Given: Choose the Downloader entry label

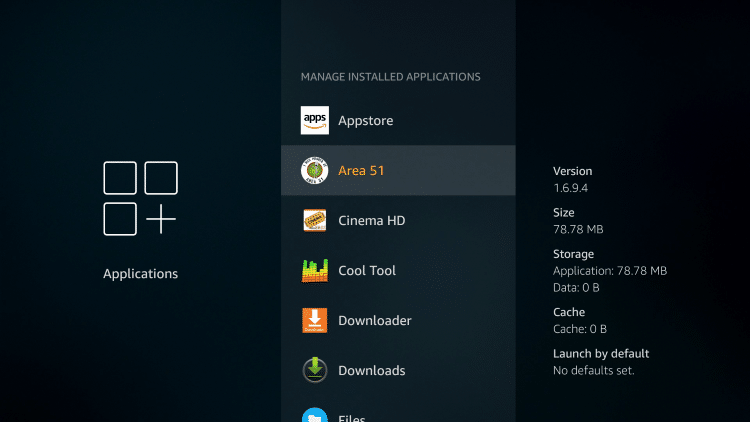Looking at the screenshot, I should tap(375, 320).
